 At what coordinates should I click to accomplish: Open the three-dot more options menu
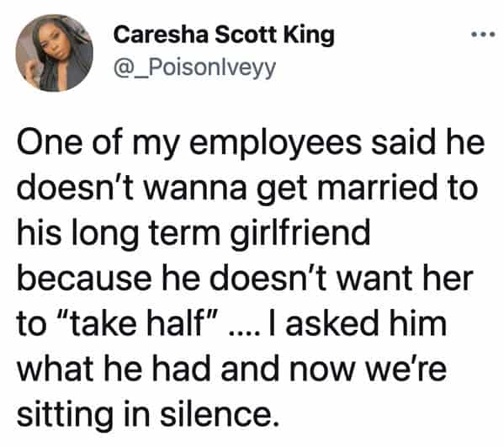click(x=483, y=34)
